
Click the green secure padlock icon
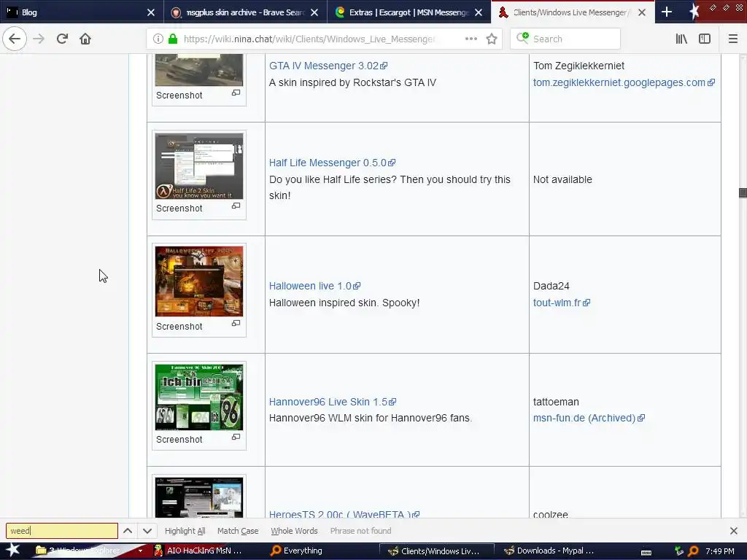[173, 39]
